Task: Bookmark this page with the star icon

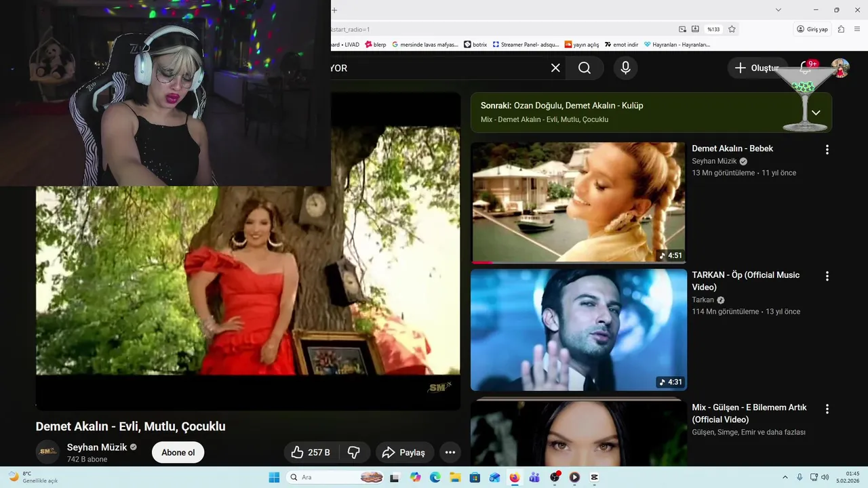Action: [x=732, y=29]
